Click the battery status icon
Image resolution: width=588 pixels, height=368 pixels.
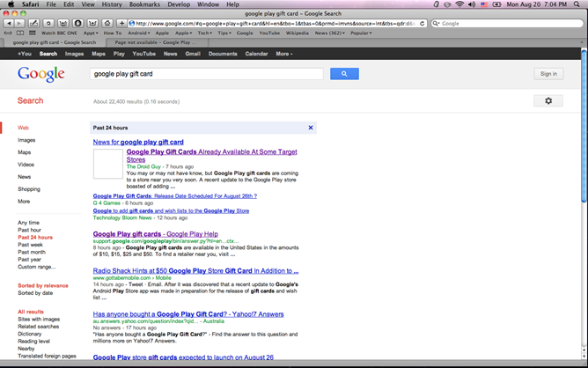[x=496, y=4]
